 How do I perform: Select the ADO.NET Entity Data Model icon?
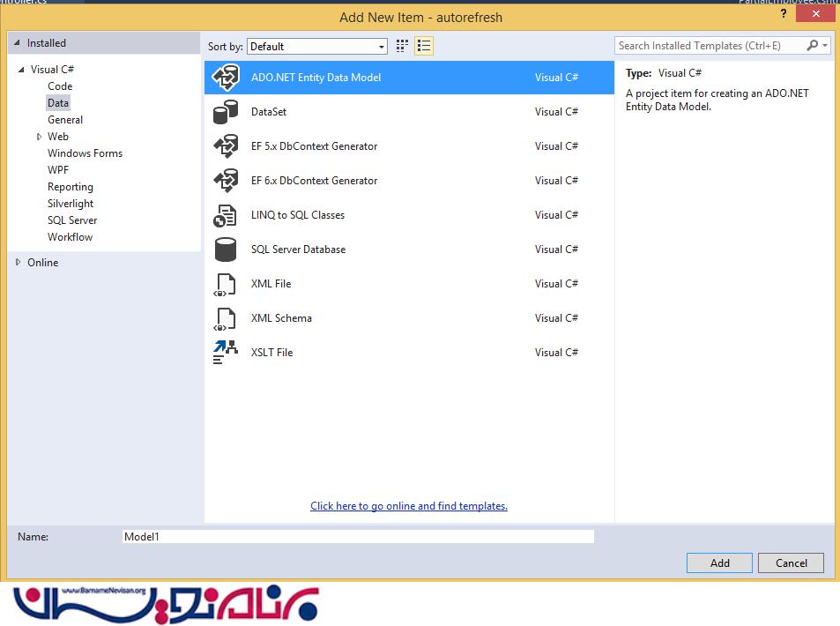226,78
